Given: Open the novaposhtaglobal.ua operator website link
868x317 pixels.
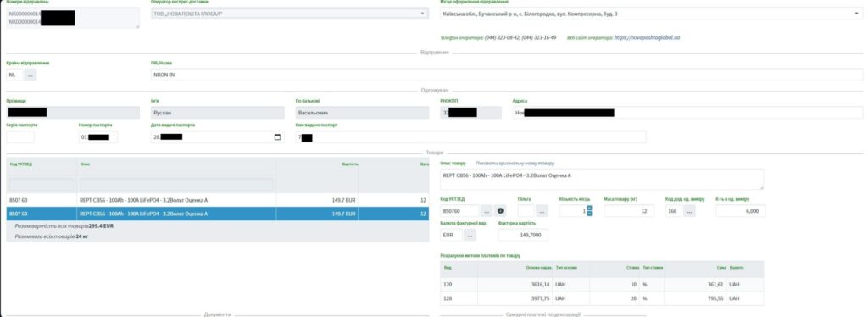Looking at the screenshot, I should (647, 38).
